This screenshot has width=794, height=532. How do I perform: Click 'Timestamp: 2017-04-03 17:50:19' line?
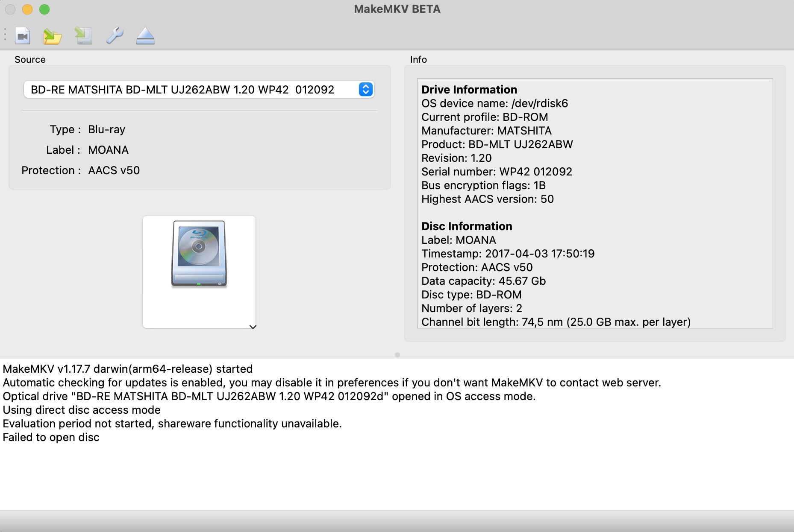pos(508,254)
